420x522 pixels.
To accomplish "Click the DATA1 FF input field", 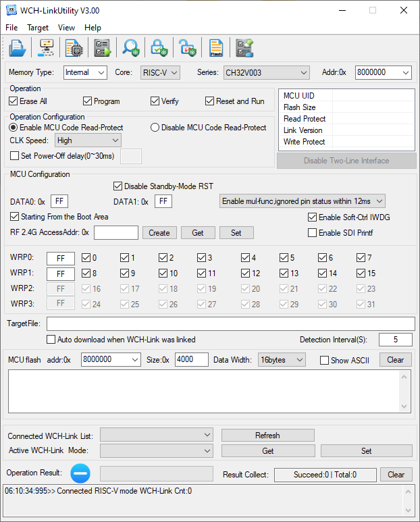I will 163,201.
